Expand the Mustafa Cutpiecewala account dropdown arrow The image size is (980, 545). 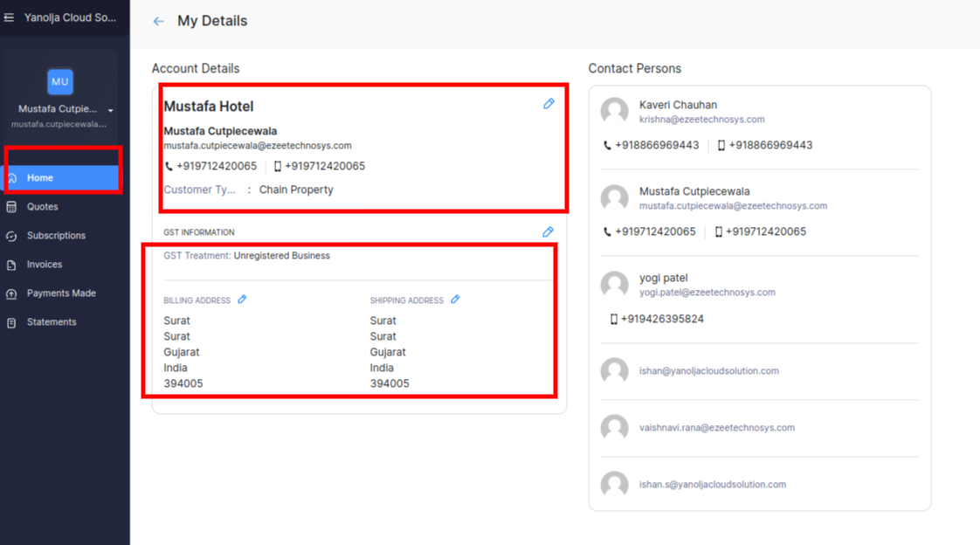[x=111, y=111]
